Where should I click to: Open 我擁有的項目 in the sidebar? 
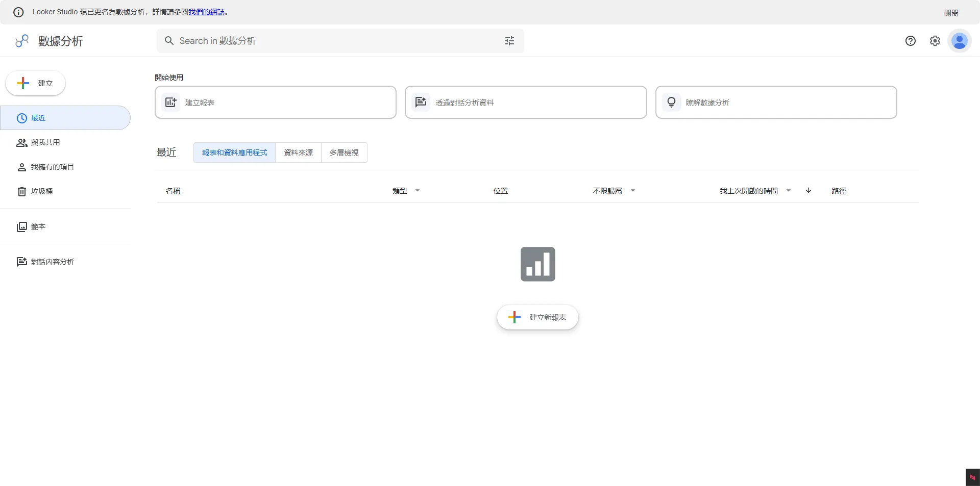coord(65,167)
